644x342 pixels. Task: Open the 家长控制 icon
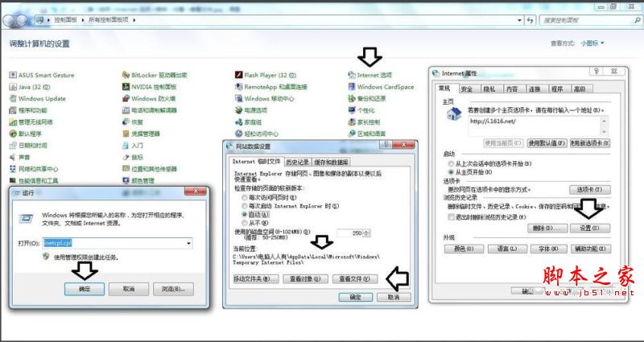click(x=352, y=122)
